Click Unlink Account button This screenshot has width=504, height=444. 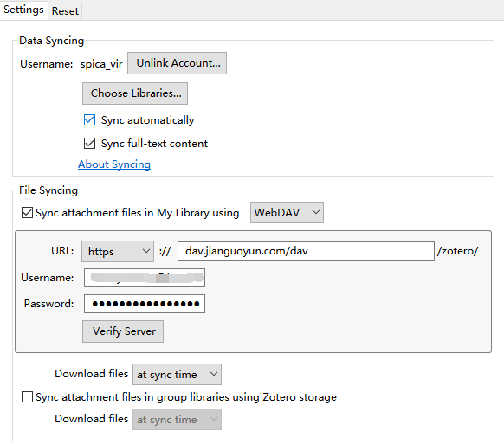point(178,63)
